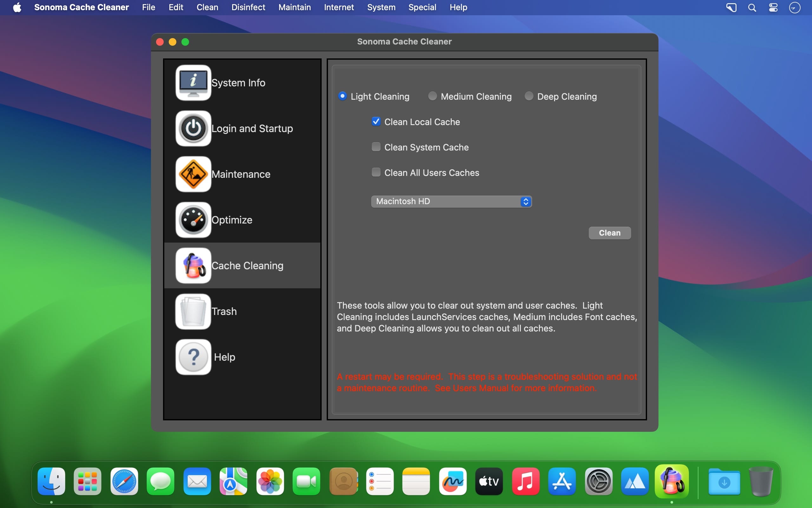Open Maps in the Dock
The height and width of the screenshot is (508, 812).
pyautogui.click(x=233, y=481)
